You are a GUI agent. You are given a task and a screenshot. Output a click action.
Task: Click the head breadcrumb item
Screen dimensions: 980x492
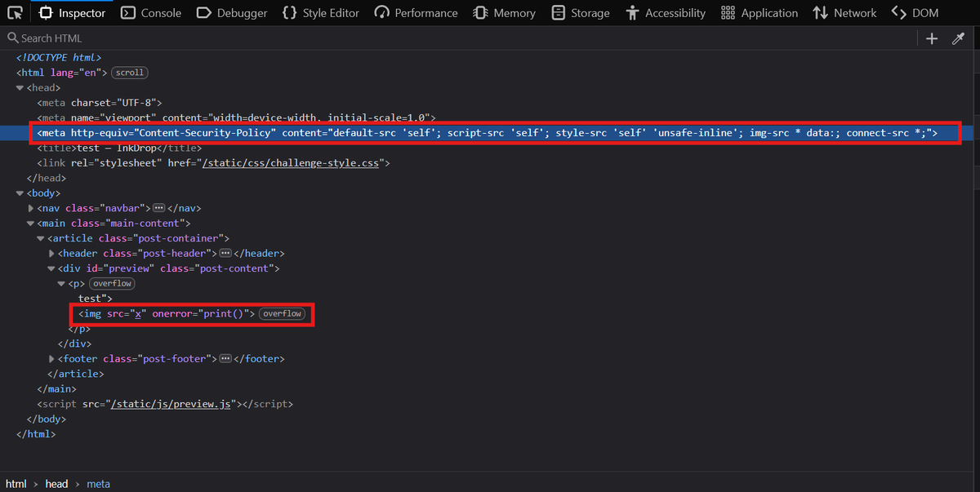(56, 484)
